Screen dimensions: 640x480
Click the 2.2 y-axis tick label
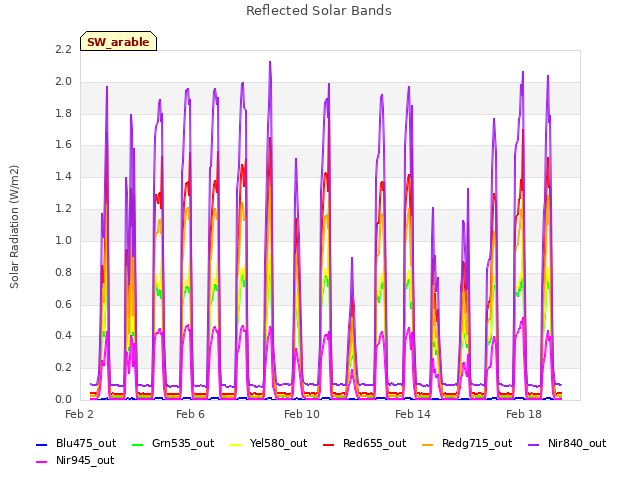click(63, 49)
